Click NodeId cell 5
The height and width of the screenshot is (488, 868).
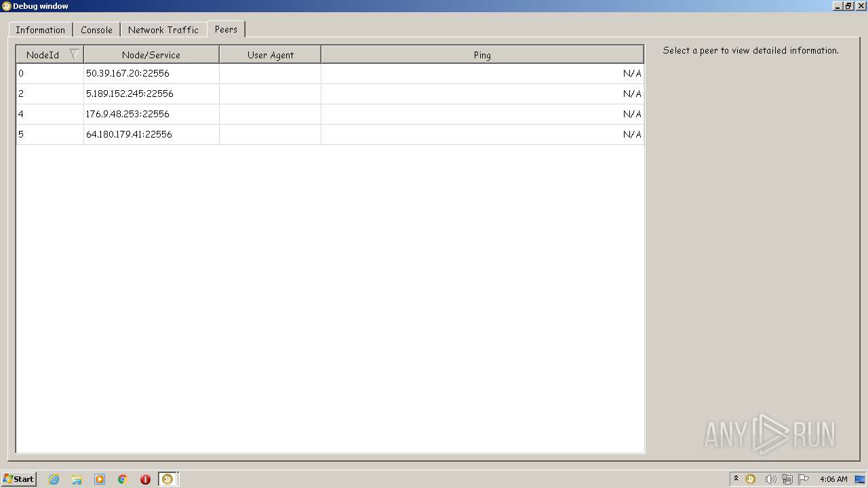[x=50, y=134]
